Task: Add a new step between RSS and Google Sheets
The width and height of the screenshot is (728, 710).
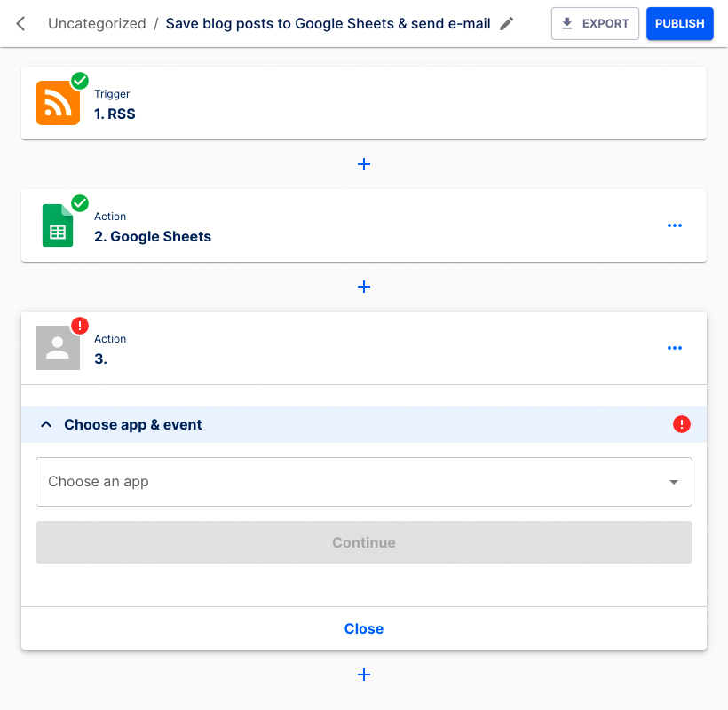Action: 364,164
